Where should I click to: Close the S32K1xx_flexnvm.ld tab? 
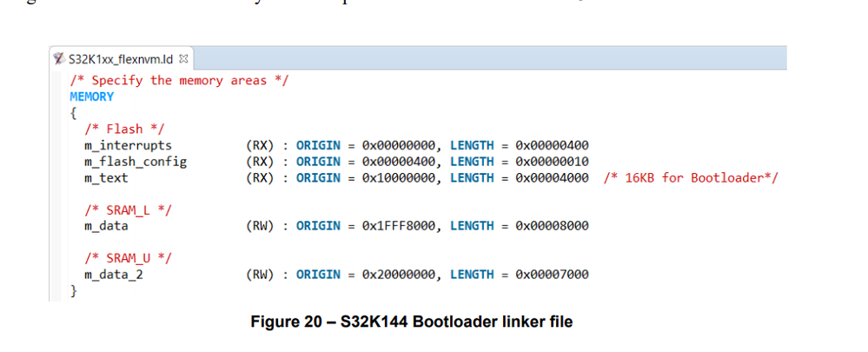[x=184, y=58]
